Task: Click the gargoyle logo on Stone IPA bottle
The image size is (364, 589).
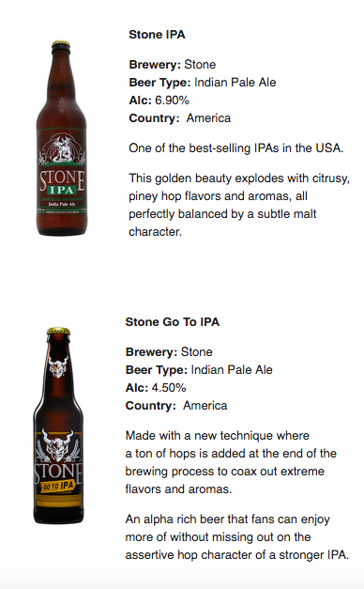Action: pos(62,149)
